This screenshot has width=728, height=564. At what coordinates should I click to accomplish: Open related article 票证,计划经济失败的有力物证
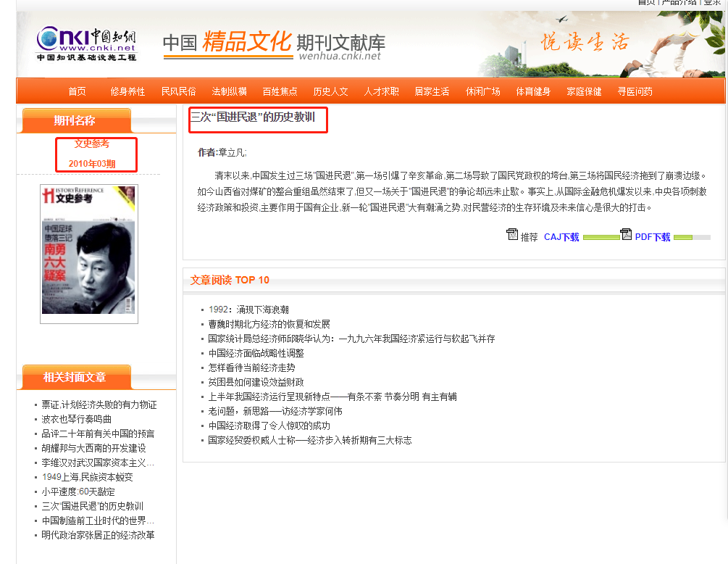99,405
